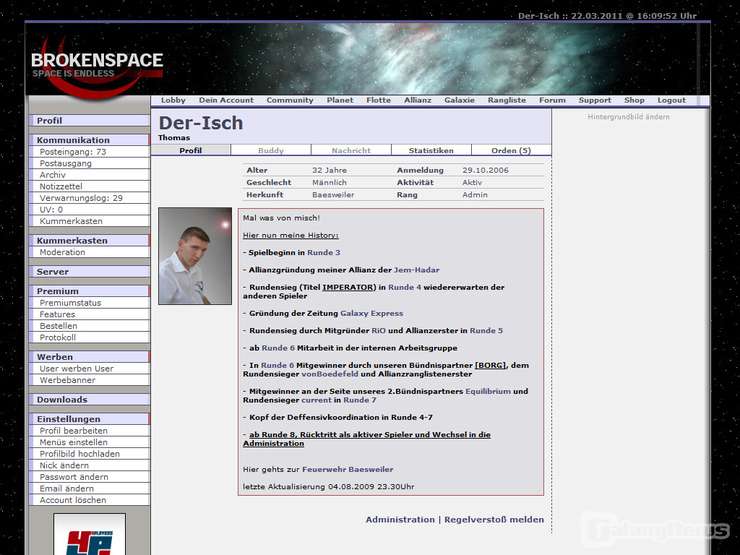The image size is (740, 555).
Task: Open Premiumstatus in the sidebar
Action: (x=89, y=303)
